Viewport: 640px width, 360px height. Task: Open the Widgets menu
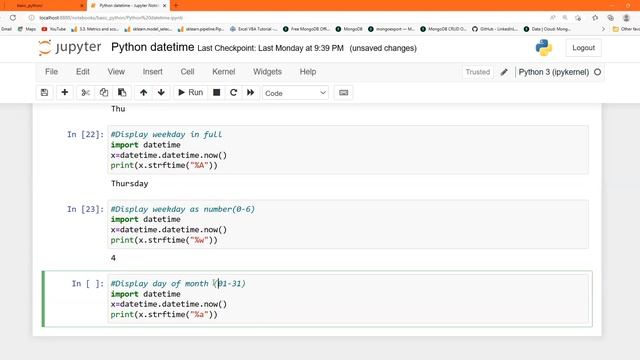[x=267, y=72]
